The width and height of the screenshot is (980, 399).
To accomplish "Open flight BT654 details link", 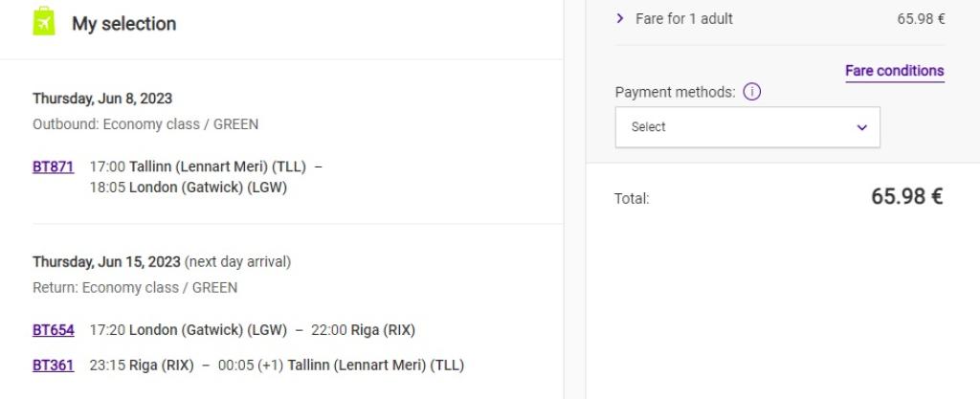I will tap(53, 330).
